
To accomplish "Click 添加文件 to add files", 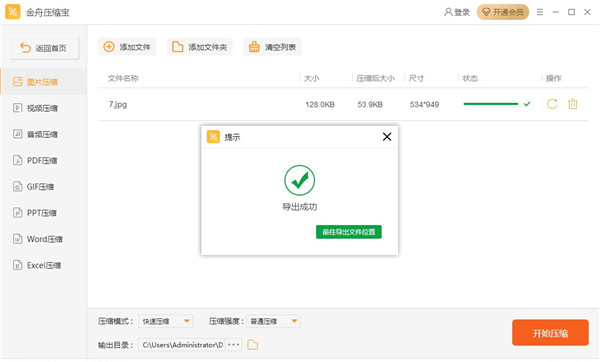I will pos(127,47).
